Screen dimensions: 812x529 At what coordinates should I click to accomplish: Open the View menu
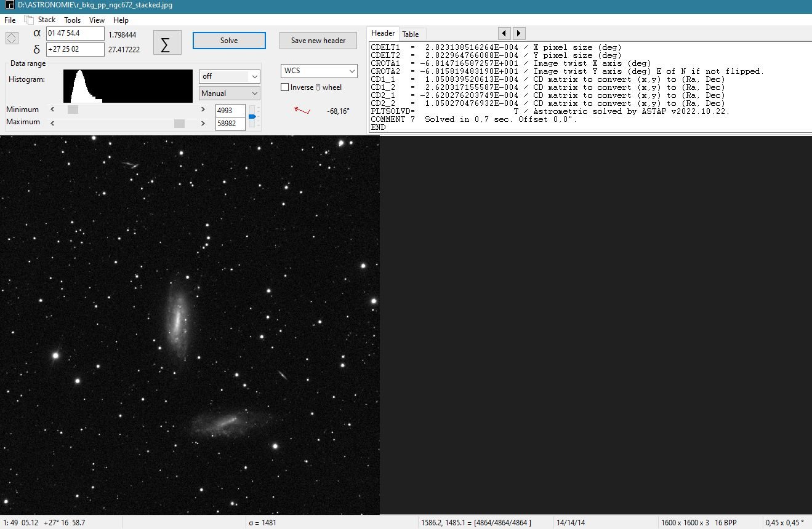tap(97, 20)
